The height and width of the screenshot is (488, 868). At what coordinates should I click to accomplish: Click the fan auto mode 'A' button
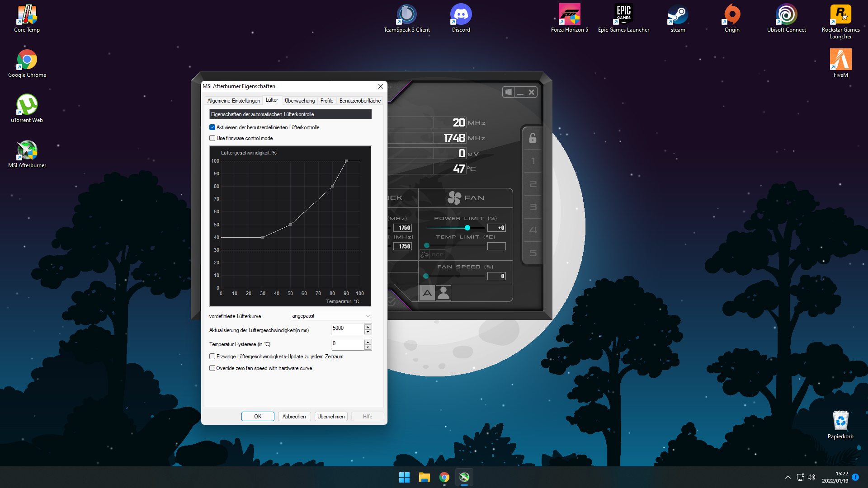pos(427,293)
